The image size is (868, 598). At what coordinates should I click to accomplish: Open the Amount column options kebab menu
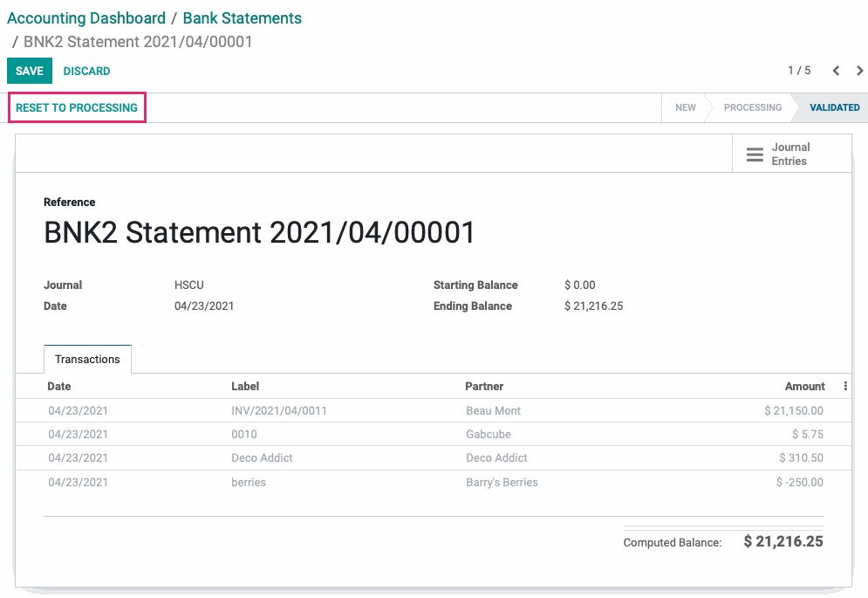tap(845, 386)
